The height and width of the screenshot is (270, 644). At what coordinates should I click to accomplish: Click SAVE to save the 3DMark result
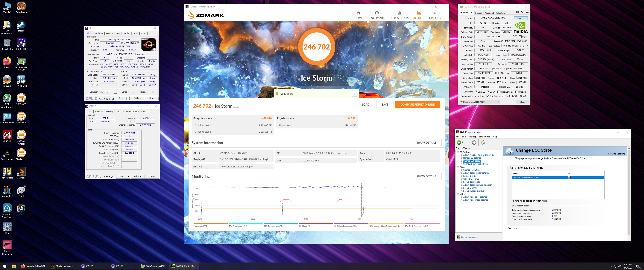coord(385,104)
